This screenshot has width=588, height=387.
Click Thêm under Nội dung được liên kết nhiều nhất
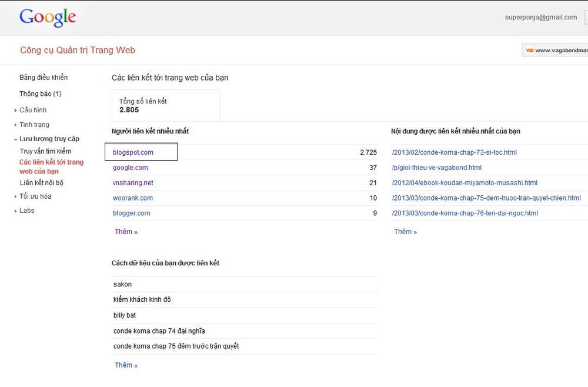pos(406,232)
